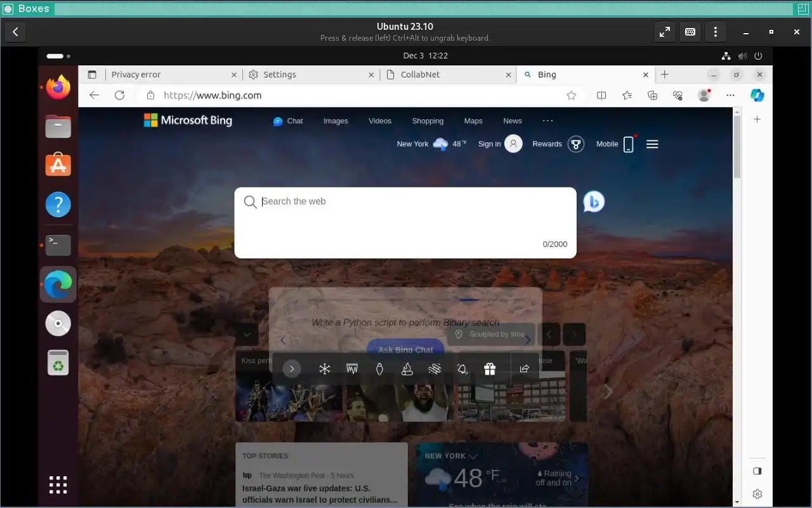Open the Videos menu item
This screenshot has width=812, height=508.
(x=380, y=121)
